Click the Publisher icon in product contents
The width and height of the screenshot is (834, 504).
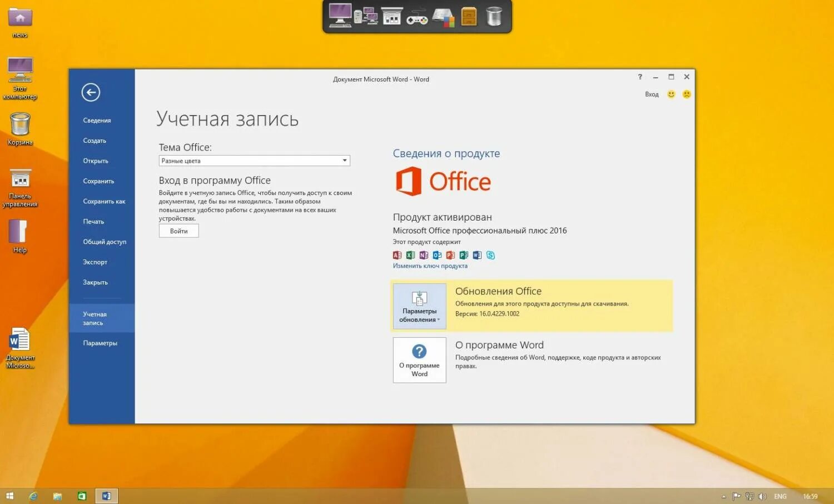[464, 255]
